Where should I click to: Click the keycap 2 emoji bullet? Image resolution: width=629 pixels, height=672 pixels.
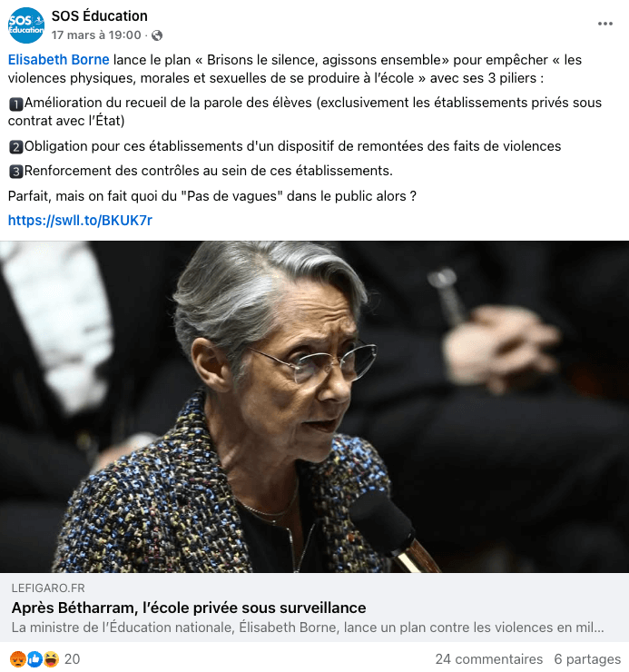click(x=15, y=147)
